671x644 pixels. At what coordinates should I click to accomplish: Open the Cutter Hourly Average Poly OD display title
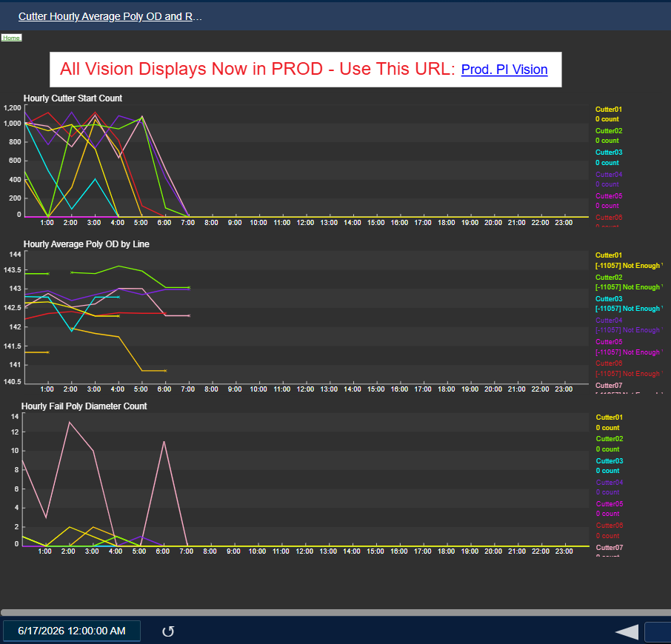coord(110,16)
